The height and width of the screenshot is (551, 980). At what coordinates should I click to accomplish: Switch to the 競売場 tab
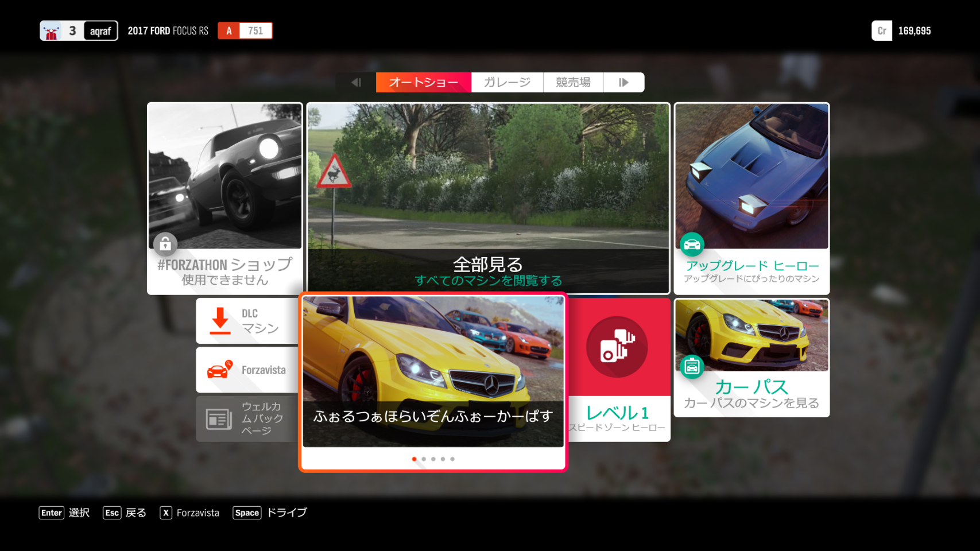pos(573,82)
